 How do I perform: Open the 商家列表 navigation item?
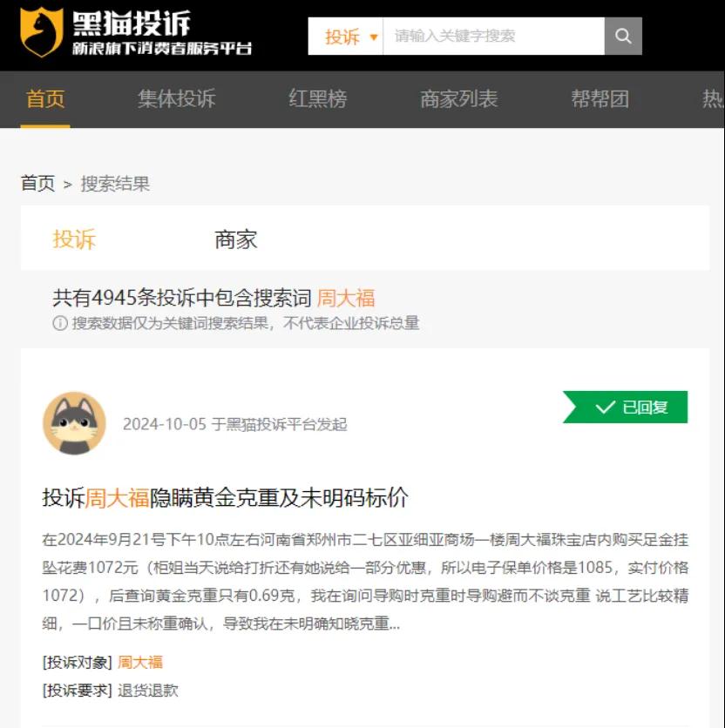[458, 99]
